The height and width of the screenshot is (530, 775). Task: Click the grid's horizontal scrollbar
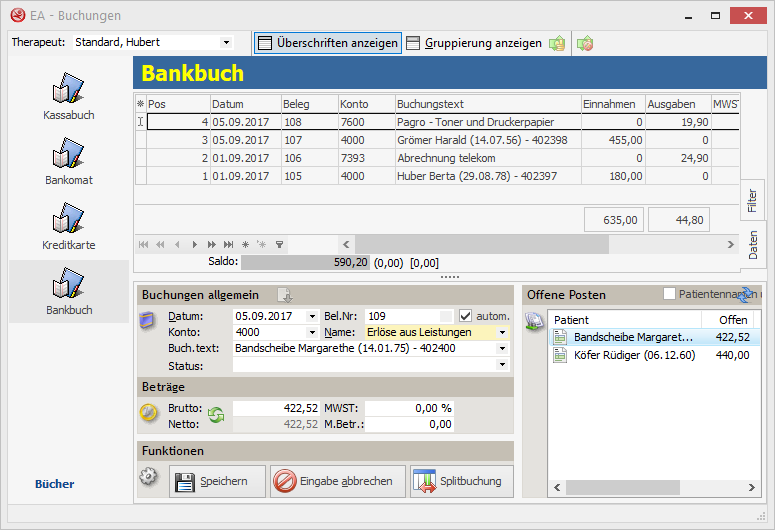(x=480, y=244)
